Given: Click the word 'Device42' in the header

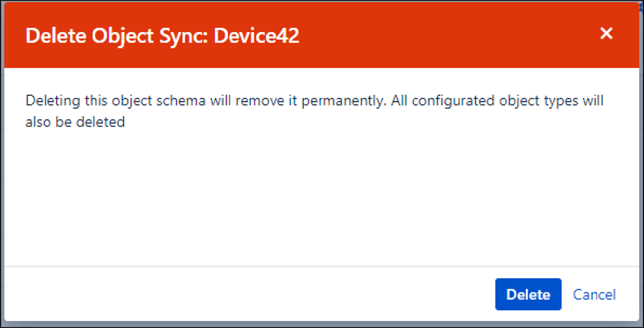Looking at the screenshot, I should (257, 36).
